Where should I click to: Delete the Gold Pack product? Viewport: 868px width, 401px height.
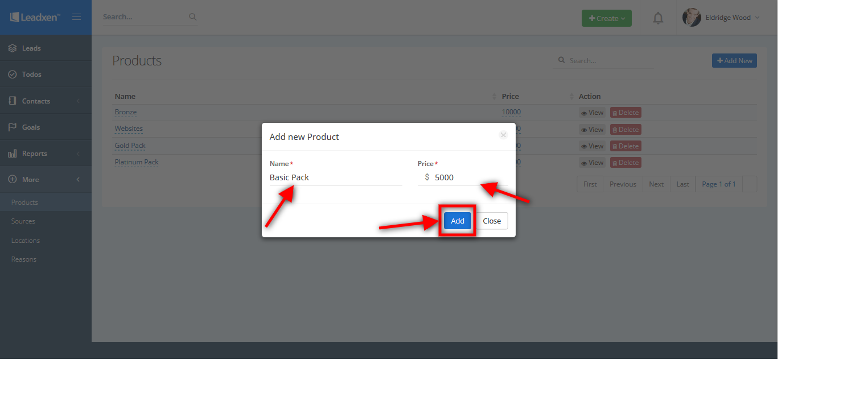click(x=626, y=146)
